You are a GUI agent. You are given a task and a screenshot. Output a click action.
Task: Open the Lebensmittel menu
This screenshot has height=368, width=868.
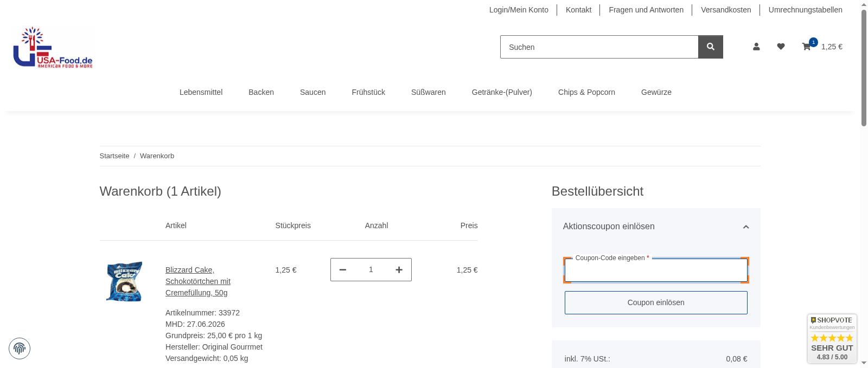pyautogui.click(x=201, y=92)
